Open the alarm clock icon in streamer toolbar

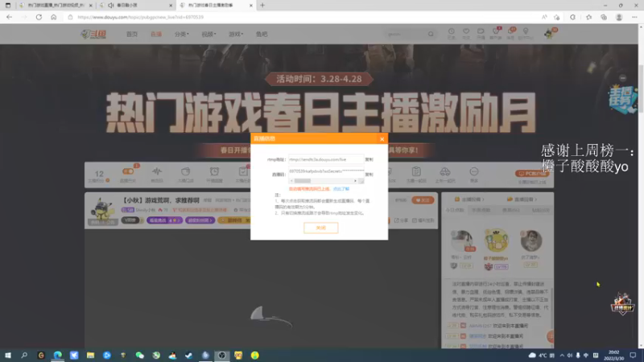tap(214, 171)
